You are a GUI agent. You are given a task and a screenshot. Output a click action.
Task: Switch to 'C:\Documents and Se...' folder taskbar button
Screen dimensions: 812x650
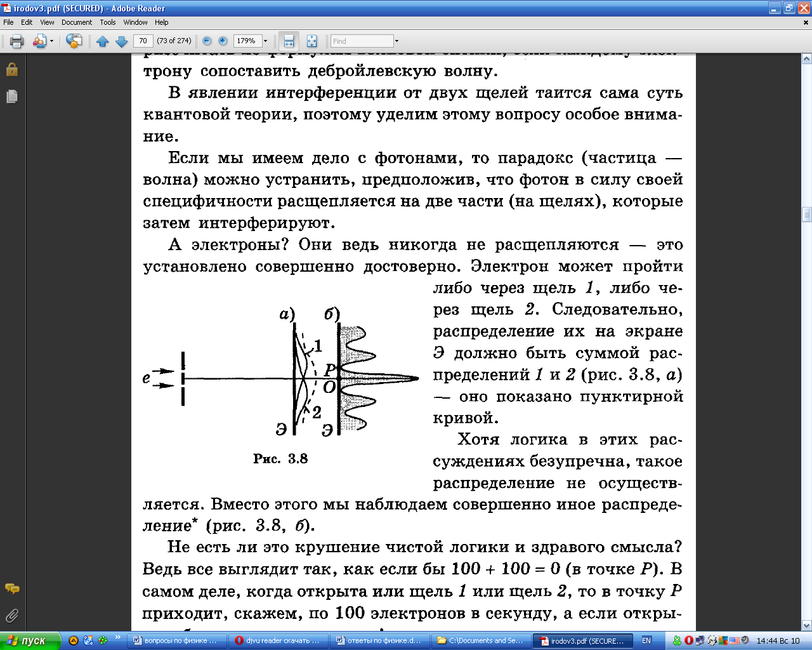[x=481, y=640]
